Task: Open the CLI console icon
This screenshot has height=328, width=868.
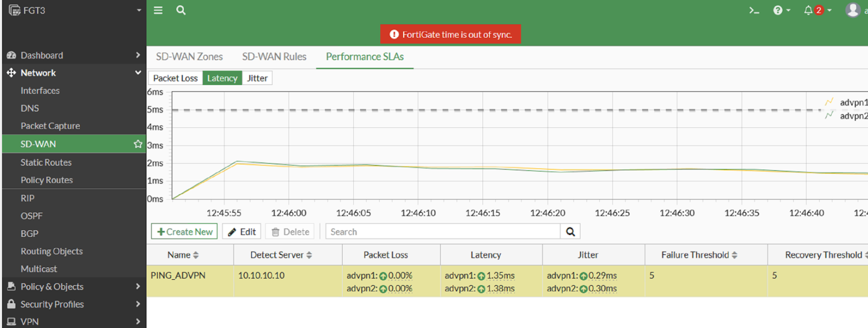Action: pyautogui.click(x=754, y=10)
